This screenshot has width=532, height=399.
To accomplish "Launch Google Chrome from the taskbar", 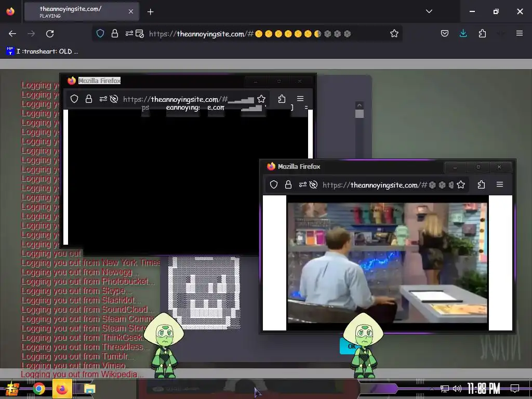I will (38, 389).
